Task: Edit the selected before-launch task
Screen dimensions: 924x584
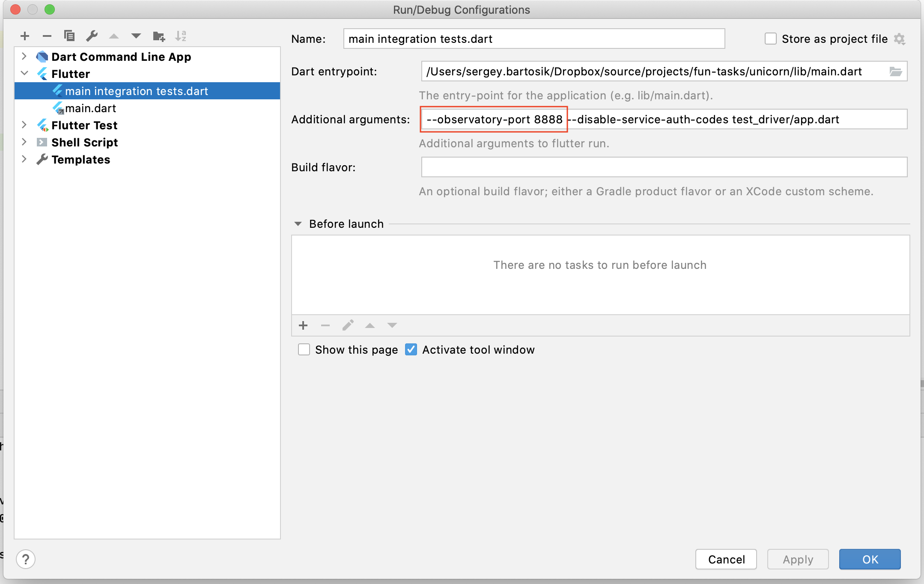Action: point(347,325)
